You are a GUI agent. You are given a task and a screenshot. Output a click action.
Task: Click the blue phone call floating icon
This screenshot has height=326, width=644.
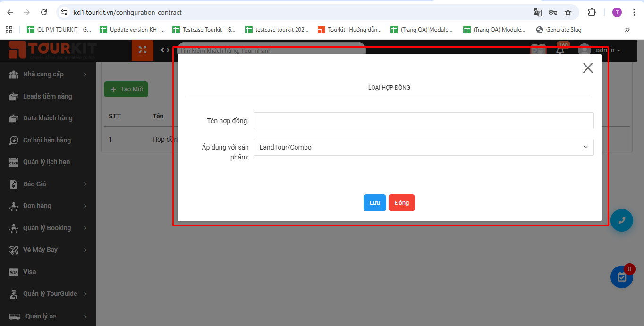coord(621,220)
